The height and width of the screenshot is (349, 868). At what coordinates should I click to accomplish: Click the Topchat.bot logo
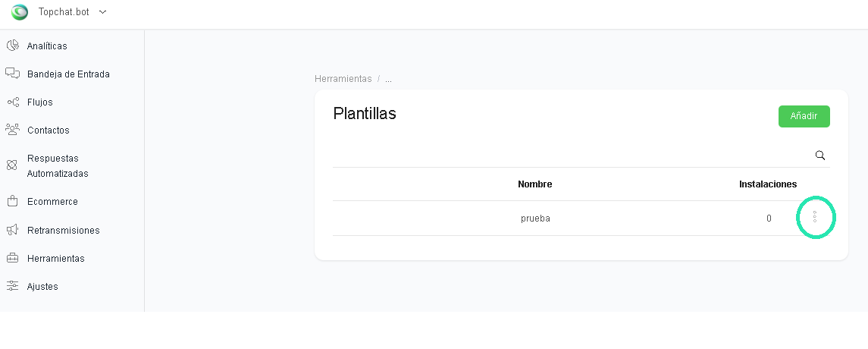(20, 11)
